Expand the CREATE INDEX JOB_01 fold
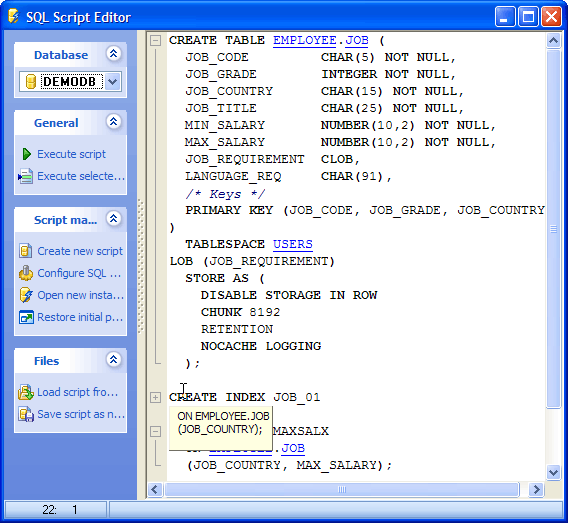 pos(155,397)
